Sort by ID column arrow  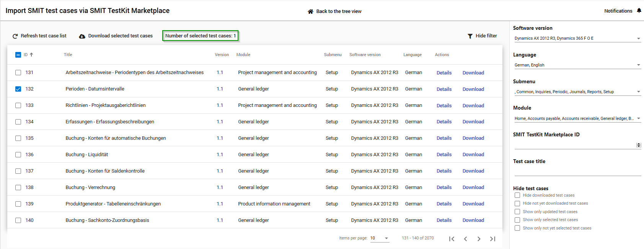point(31,55)
